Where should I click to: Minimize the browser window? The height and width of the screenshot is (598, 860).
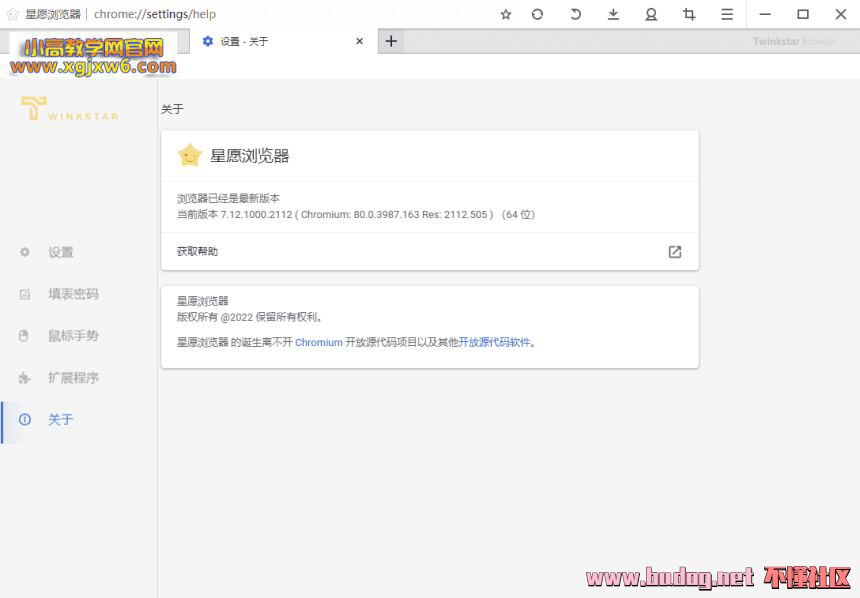(765, 14)
